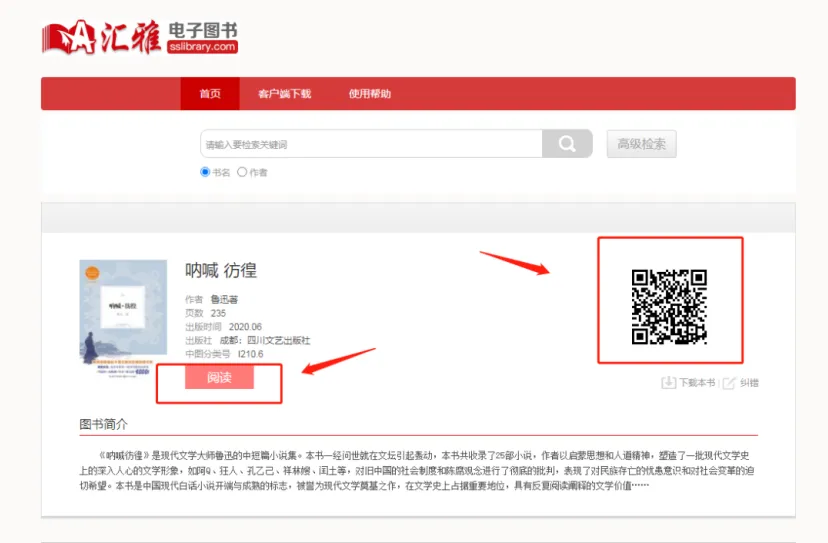This screenshot has height=543, width=828.
Task: Select the 作者 radio button
Action: pos(242,172)
